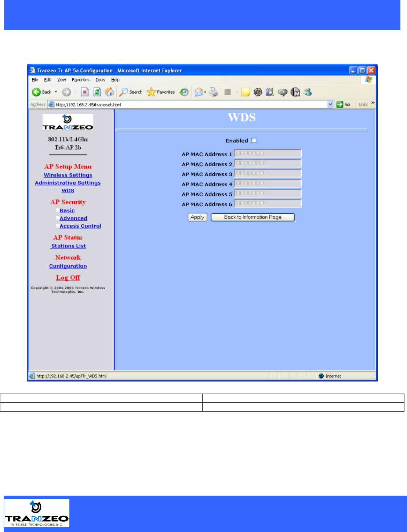Click the address bar URL field
The image size is (407, 532).
pyautogui.click(x=190, y=105)
